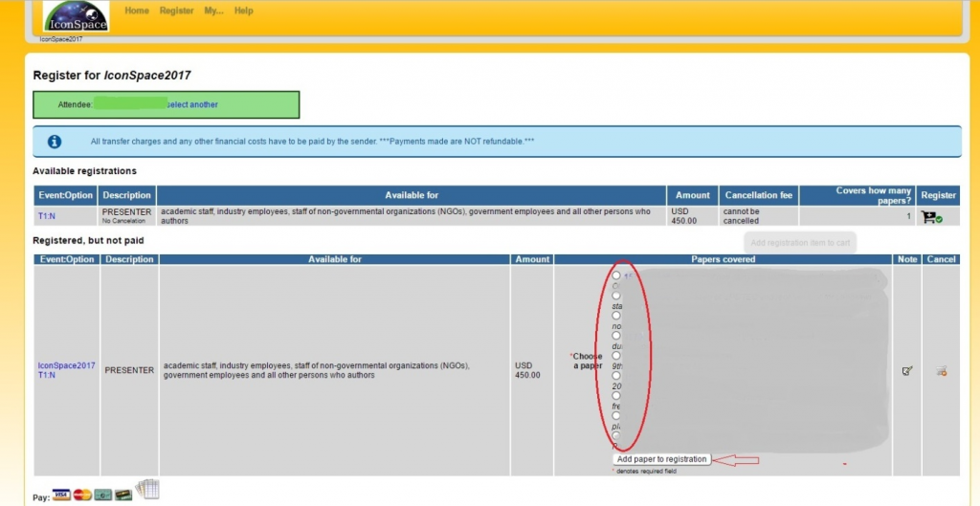The height and width of the screenshot is (506, 980).
Task: Open the T1:N link under Available registrations
Action: coord(47,215)
